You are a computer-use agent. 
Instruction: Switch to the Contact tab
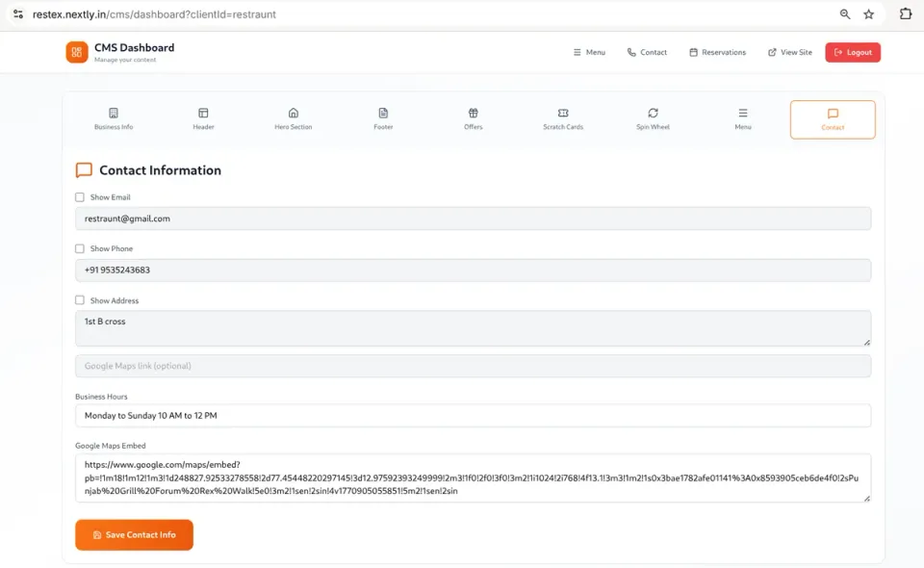pyautogui.click(x=832, y=118)
